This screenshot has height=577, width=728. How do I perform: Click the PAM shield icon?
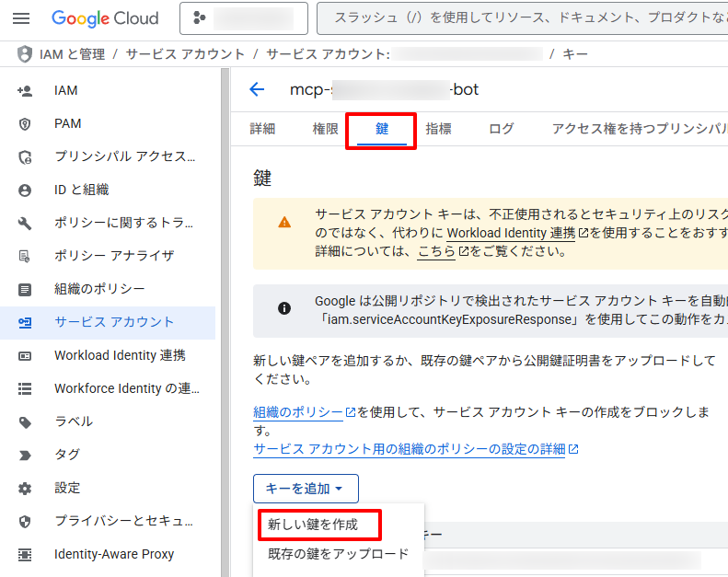(x=25, y=123)
